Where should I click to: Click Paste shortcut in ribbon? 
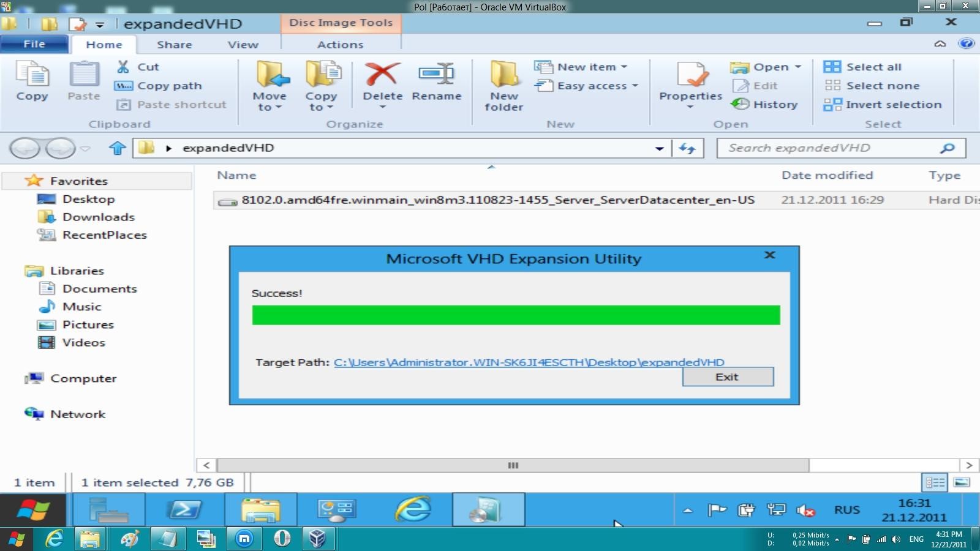pos(171,105)
